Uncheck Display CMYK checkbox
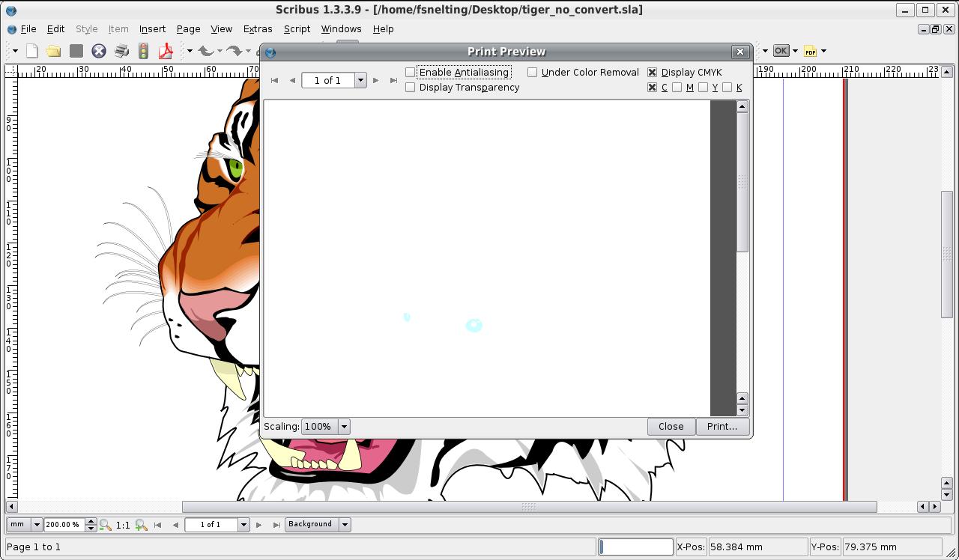959x560 pixels. tap(652, 72)
